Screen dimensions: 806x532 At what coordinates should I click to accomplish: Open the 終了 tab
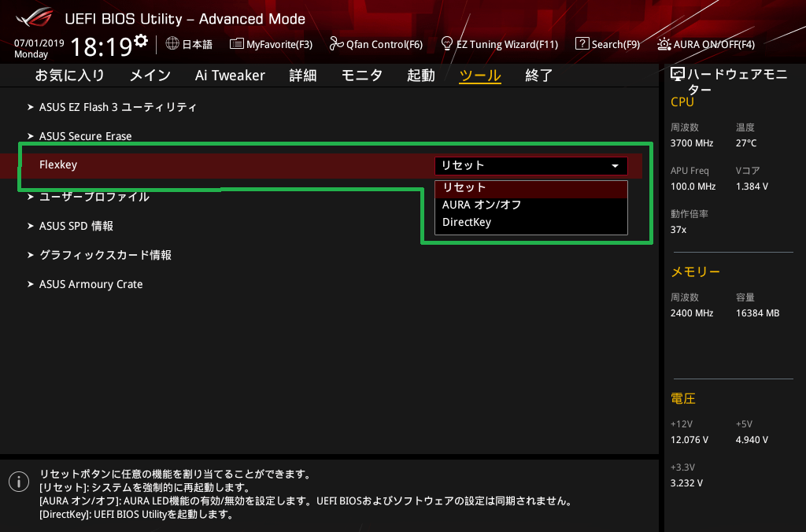point(538,76)
